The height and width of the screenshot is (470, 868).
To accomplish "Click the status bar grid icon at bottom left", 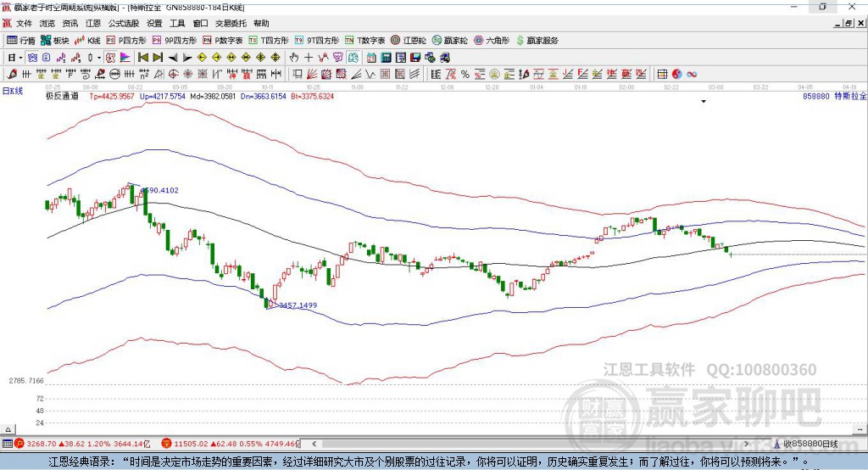I will [x=7, y=444].
